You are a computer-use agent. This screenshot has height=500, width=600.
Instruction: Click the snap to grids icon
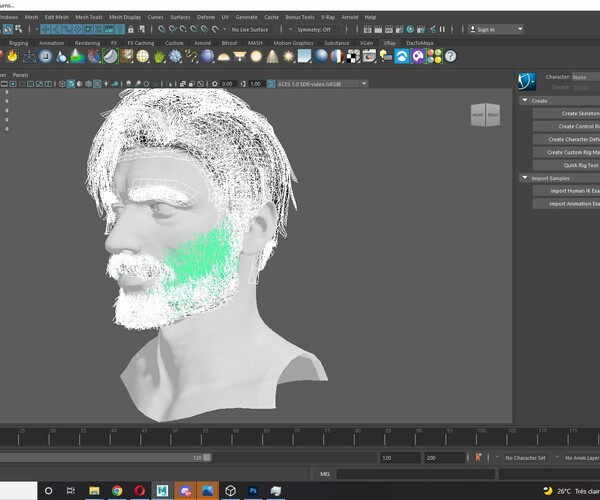pyautogui.click(x=162, y=29)
